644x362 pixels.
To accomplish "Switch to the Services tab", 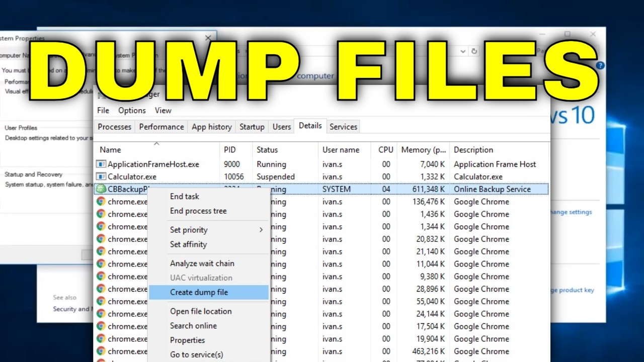I will [344, 127].
